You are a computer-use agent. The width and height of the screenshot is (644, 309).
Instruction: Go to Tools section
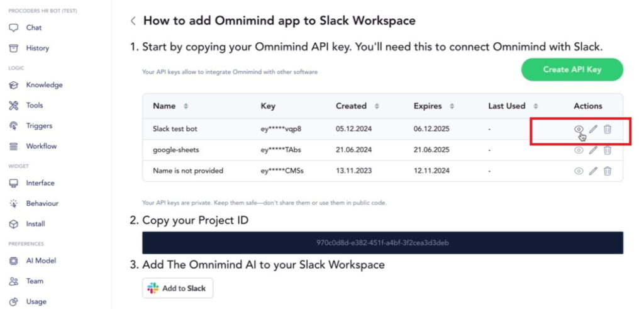35,106
